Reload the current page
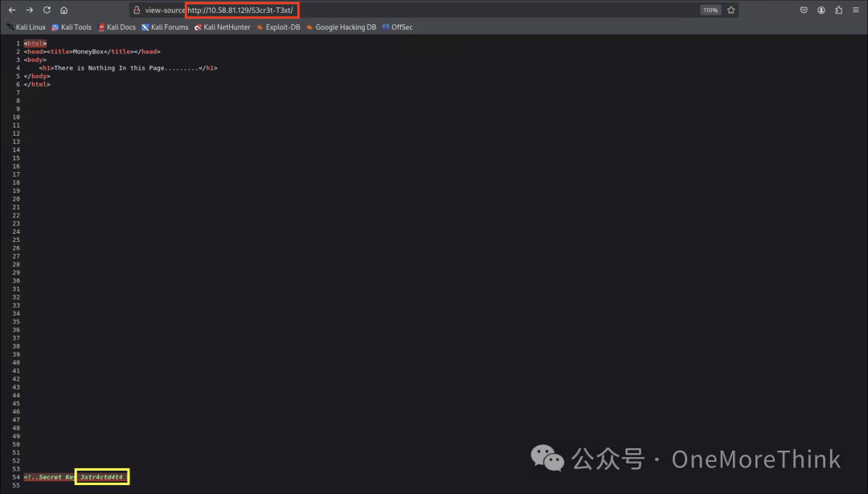868x494 pixels. click(47, 10)
